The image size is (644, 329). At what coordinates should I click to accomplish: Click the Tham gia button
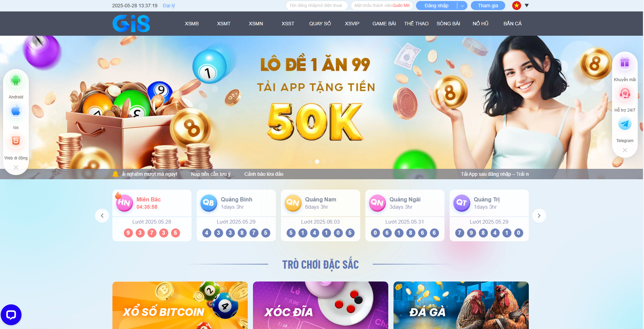tap(488, 6)
